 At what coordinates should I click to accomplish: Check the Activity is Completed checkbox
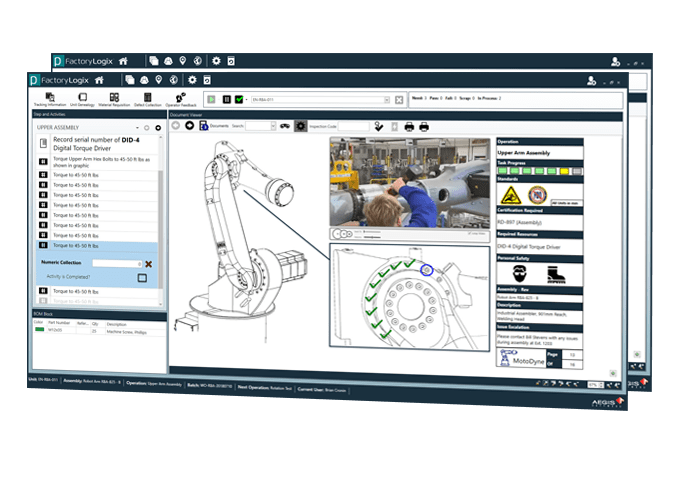(142, 277)
